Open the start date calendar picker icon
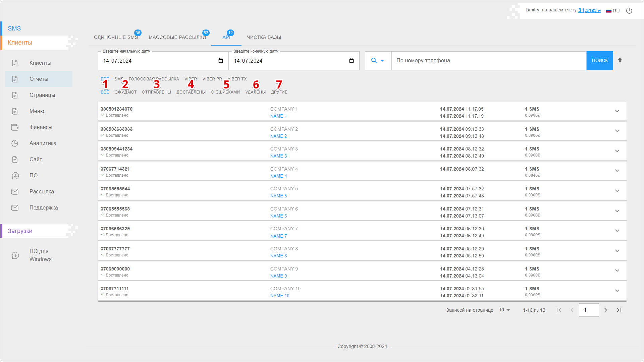The image size is (644, 362). point(221,61)
